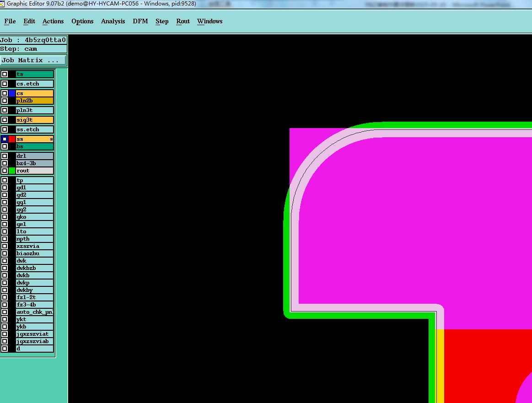Toggle the ss layer checkbox
532x403 pixels.
(5, 139)
